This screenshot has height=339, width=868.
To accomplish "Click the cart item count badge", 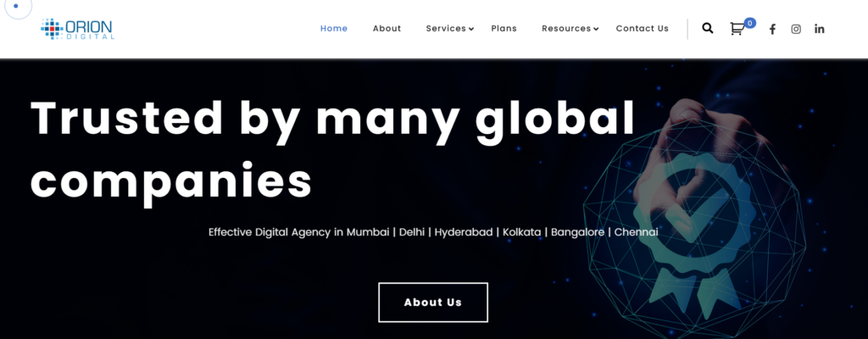I will (x=749, y=23).
